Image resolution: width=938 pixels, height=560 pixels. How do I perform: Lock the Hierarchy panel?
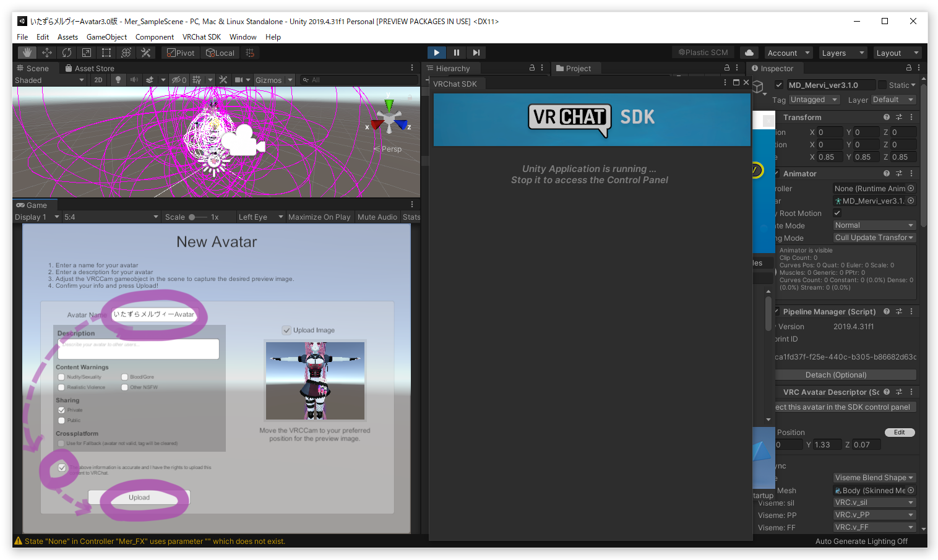532,68
